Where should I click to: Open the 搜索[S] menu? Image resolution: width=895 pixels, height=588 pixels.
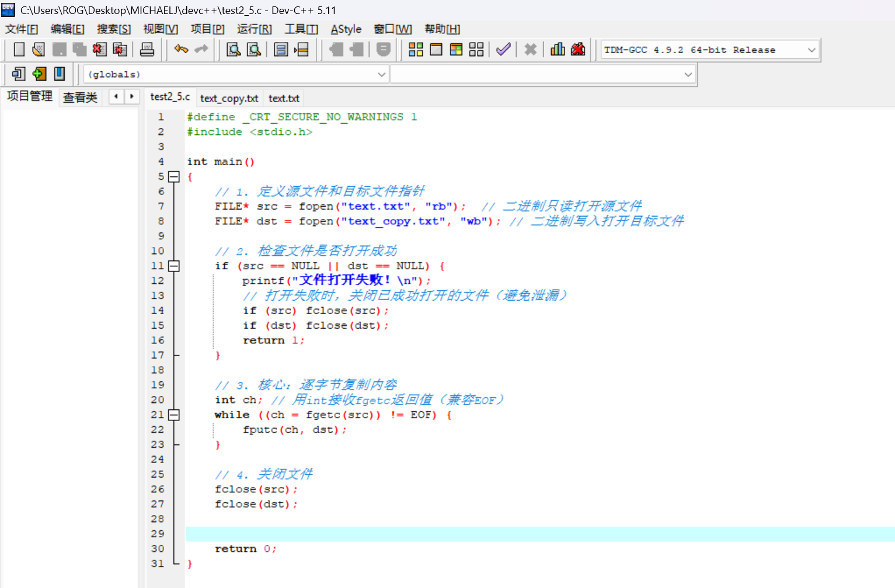click(114, 29)
